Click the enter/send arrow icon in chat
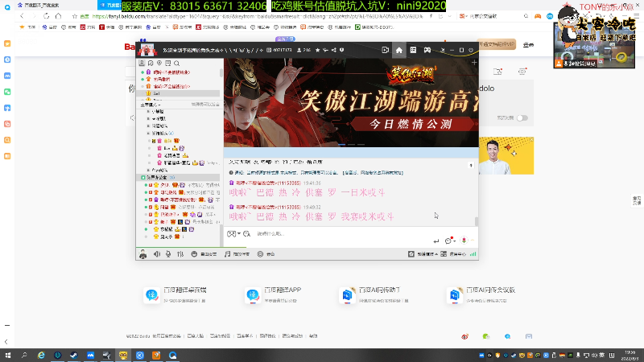The width and height of the screenshot is (644, 362). 436,241
